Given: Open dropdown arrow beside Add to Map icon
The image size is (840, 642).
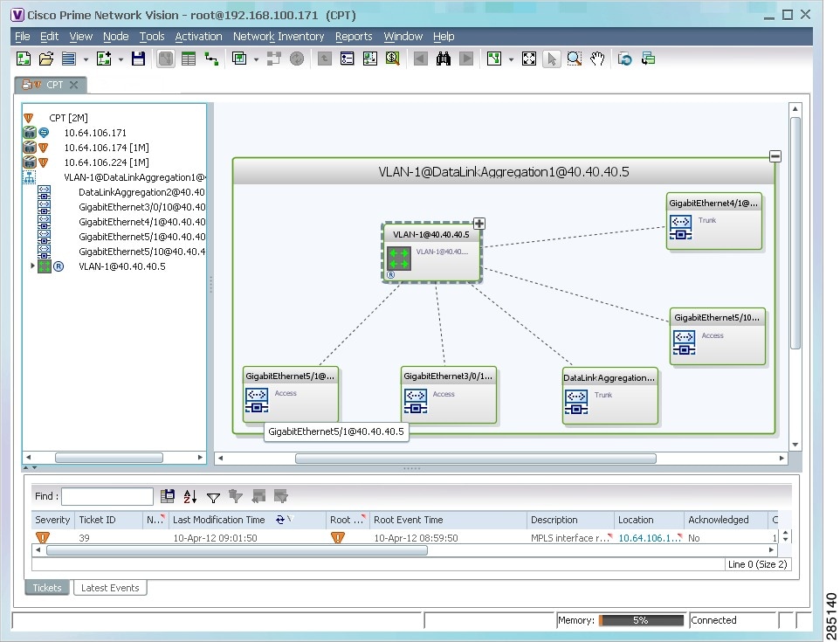Looking at the screenshot, I should 120,59.
